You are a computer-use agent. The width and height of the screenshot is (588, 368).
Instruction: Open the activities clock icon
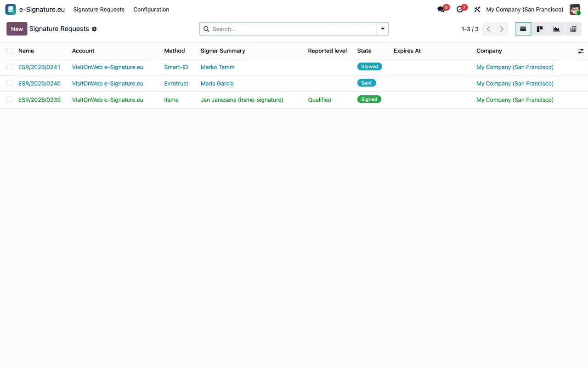click(x=460, y=9)
